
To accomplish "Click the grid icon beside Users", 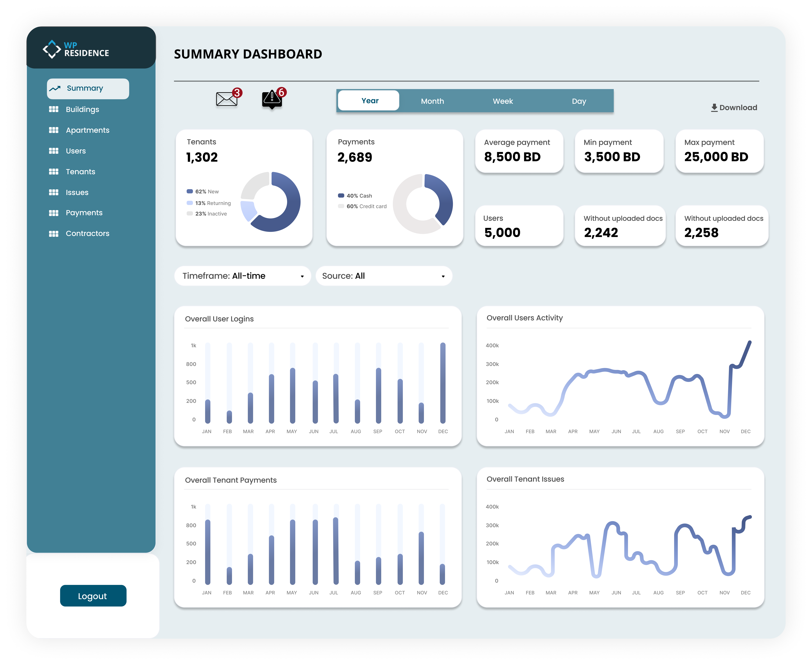I will pos(54,151).
